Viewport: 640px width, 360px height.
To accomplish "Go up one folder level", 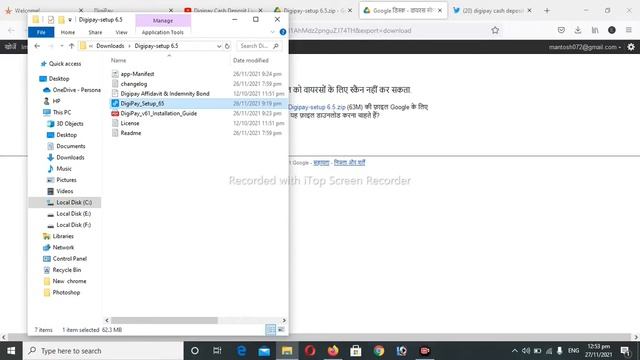I will click(x=71, y=46).
